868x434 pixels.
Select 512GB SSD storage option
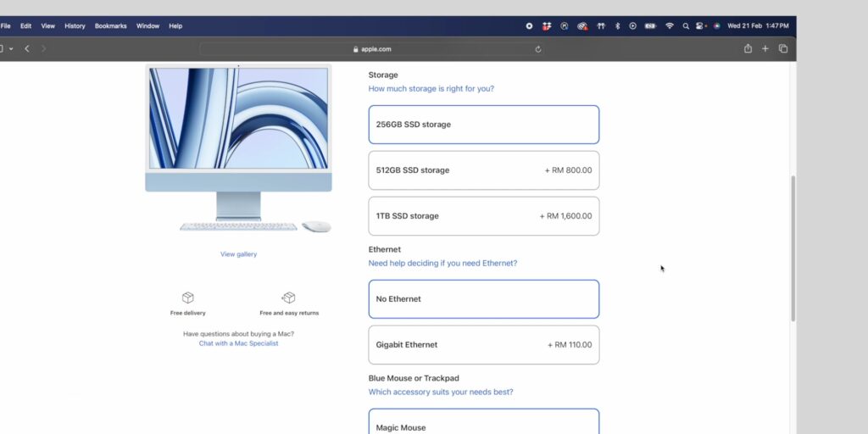tap(484, 170)
